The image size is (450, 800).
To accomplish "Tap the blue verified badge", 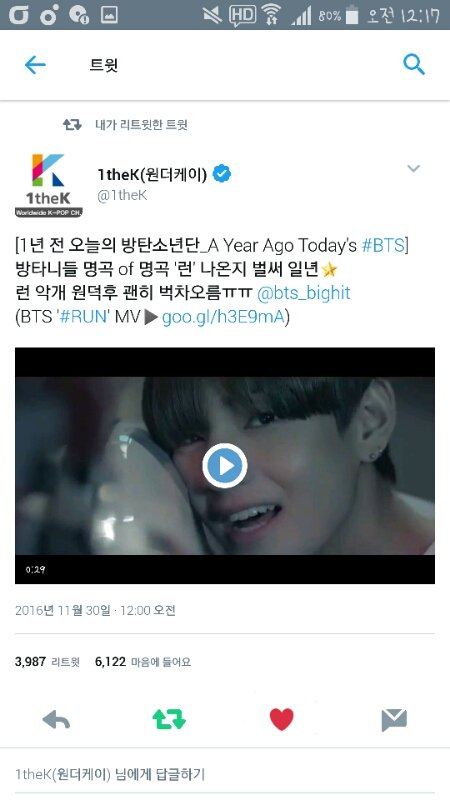I will 221,174.
